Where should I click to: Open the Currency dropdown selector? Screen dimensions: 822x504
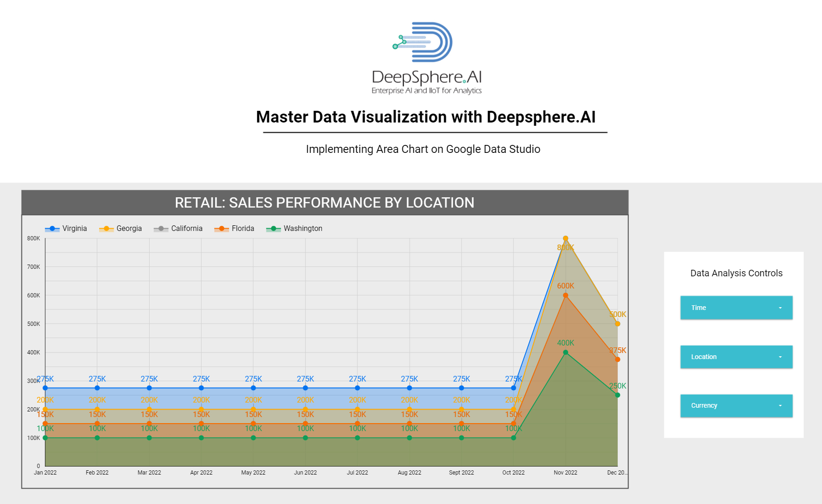click(x=736, y=406)
